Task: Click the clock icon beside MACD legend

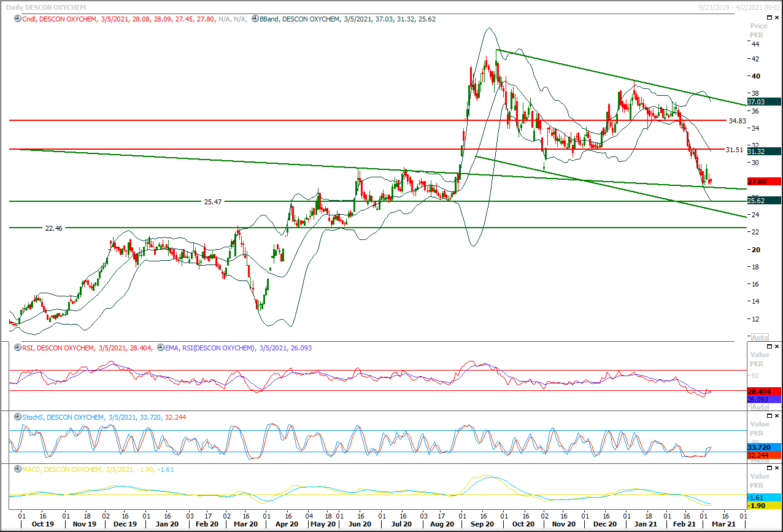Action: pos(17,469)
